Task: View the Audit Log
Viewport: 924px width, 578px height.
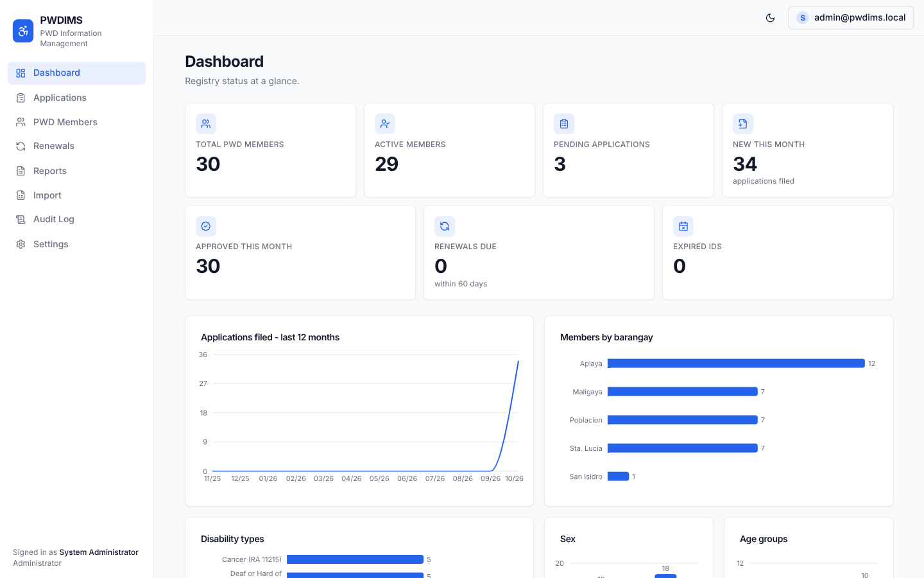Action: (x=76, y=220)
